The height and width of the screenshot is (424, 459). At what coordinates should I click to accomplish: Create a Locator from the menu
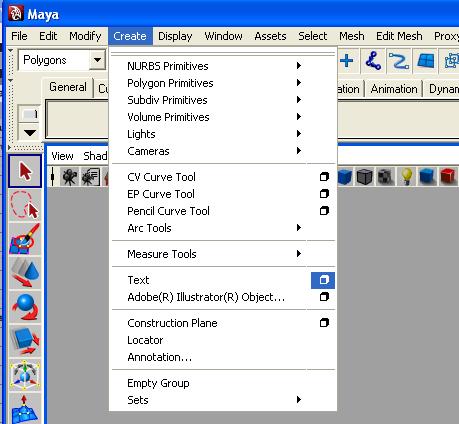pos(145,340)
